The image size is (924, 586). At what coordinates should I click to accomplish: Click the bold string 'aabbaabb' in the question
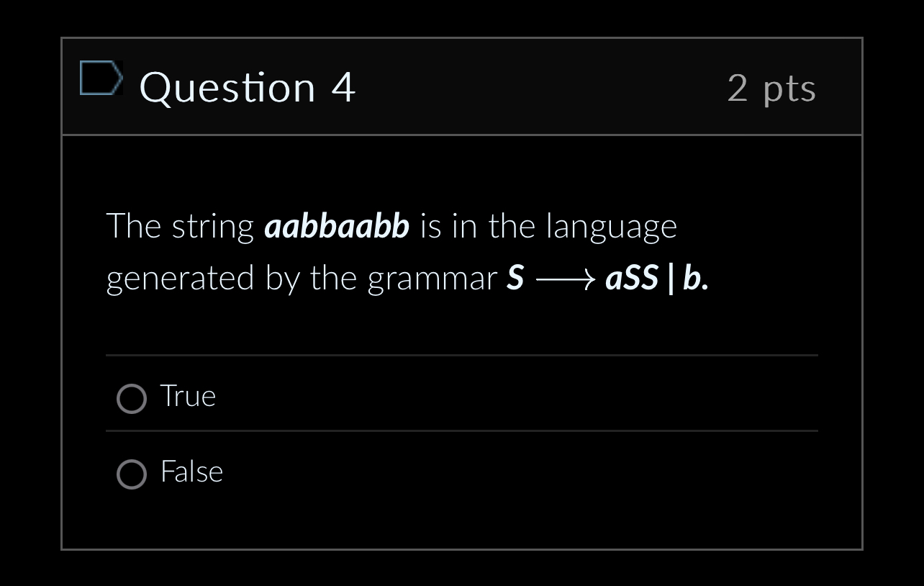coord(337,225)
